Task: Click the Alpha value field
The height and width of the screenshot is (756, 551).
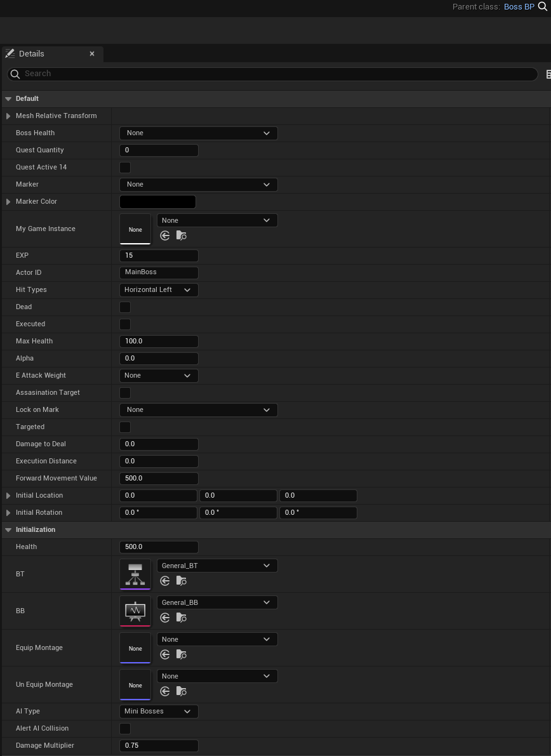Action: [x=159, y=358]
